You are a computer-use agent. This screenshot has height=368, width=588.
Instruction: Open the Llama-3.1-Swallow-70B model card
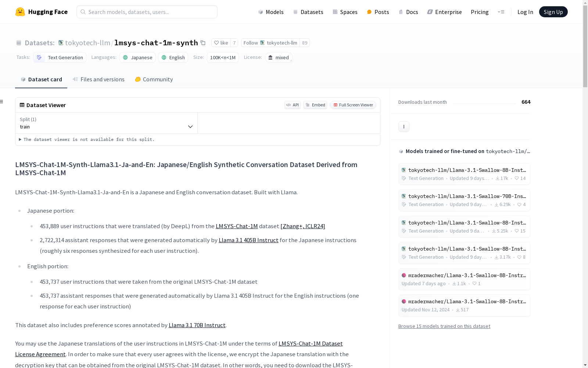coord(464,200)
